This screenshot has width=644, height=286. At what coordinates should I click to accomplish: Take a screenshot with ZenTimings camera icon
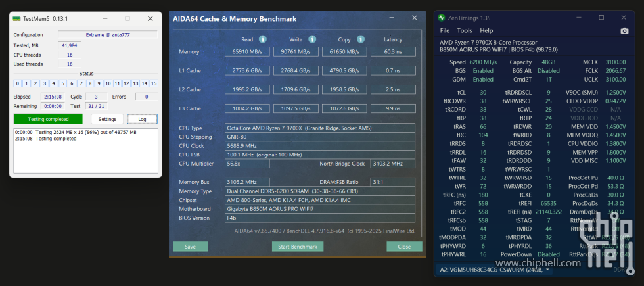tap(624, 31)
